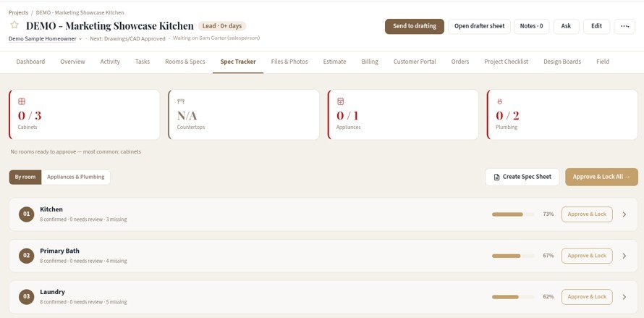Click the Primary Bath room name
The width and height of the screenshot is (644, 318).
click(x=59, y=251)
